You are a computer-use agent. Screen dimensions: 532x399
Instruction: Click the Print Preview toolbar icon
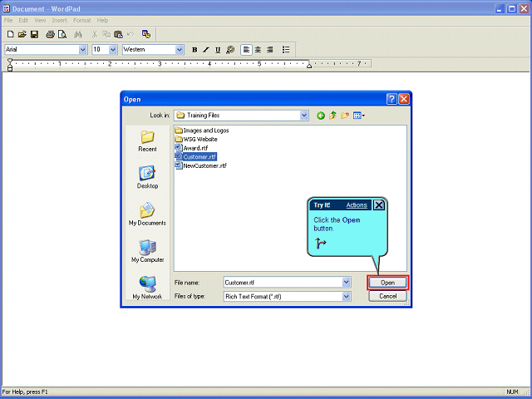(x=62, y=34)
